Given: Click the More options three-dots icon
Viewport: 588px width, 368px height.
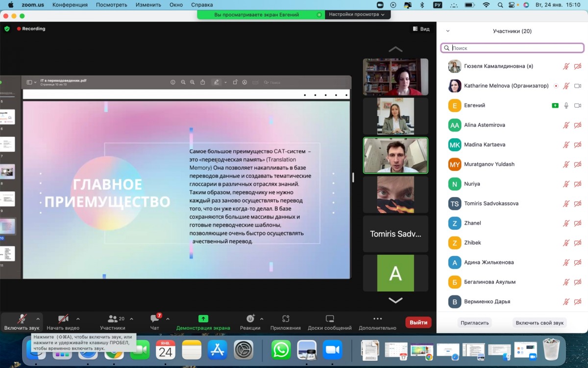Looking at the screenshot, I should pyautogui.click(x=377, y=319).
